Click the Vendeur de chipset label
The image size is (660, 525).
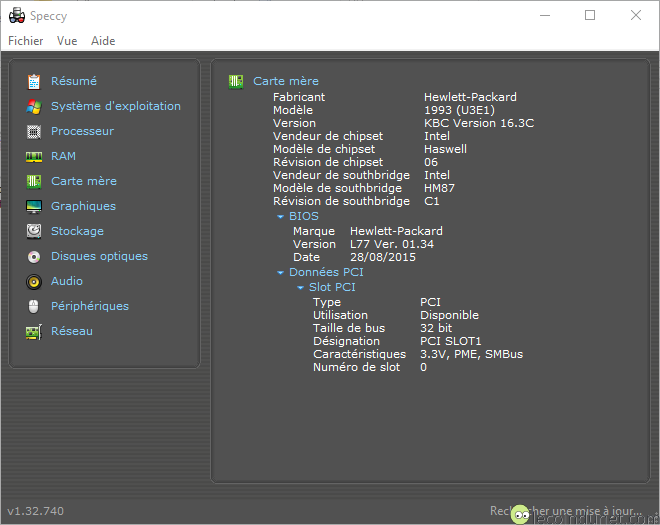328,136
